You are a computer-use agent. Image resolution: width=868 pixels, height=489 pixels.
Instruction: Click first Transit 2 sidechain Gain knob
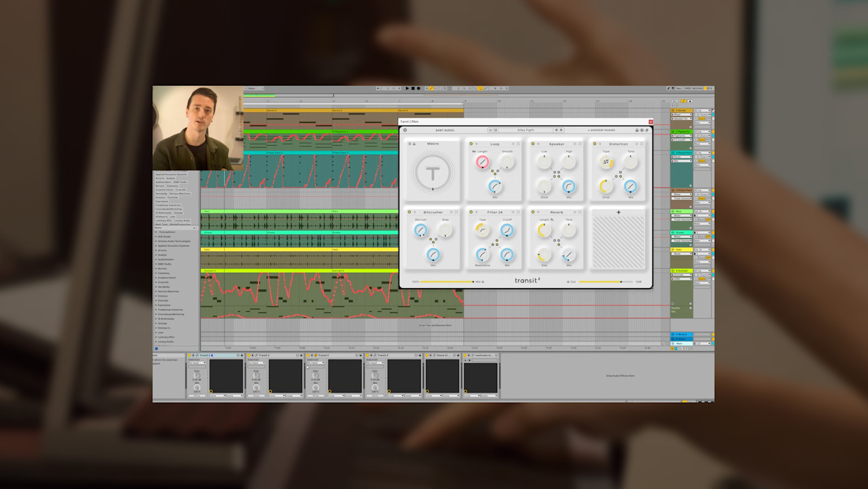click(197, 376)
